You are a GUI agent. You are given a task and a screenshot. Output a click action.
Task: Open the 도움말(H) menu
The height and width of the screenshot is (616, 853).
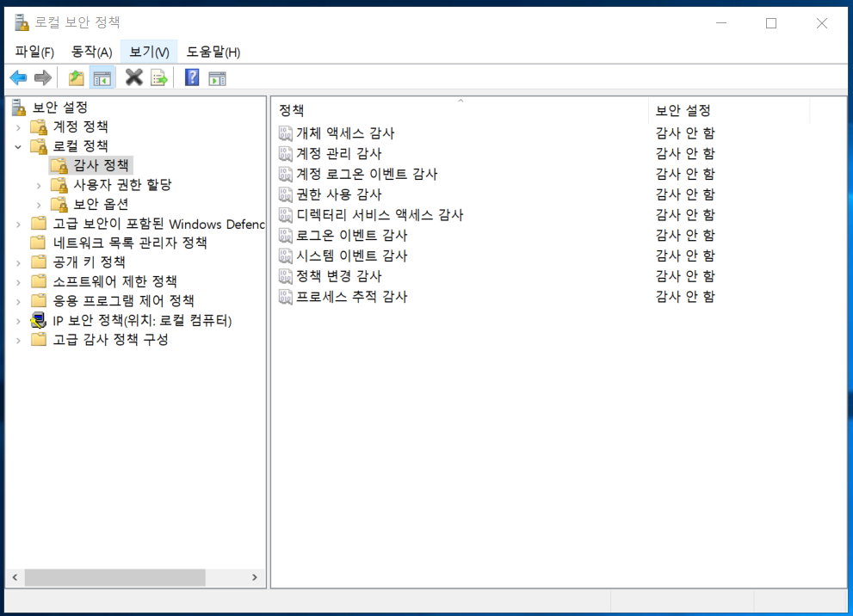click(213, 52)
